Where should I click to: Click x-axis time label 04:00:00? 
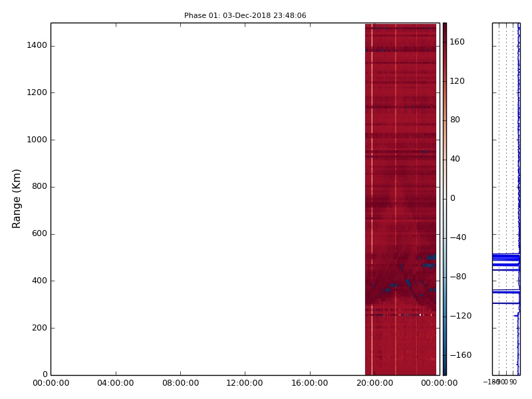point(116,383)
